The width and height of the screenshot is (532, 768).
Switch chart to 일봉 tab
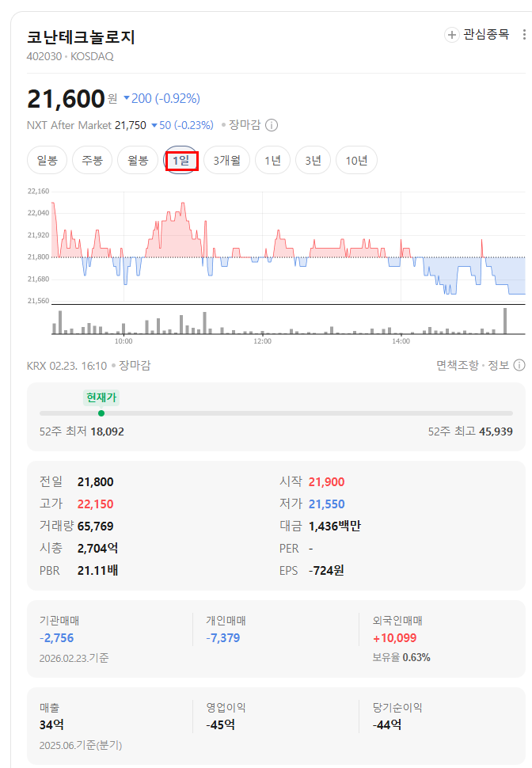(47, 160)
